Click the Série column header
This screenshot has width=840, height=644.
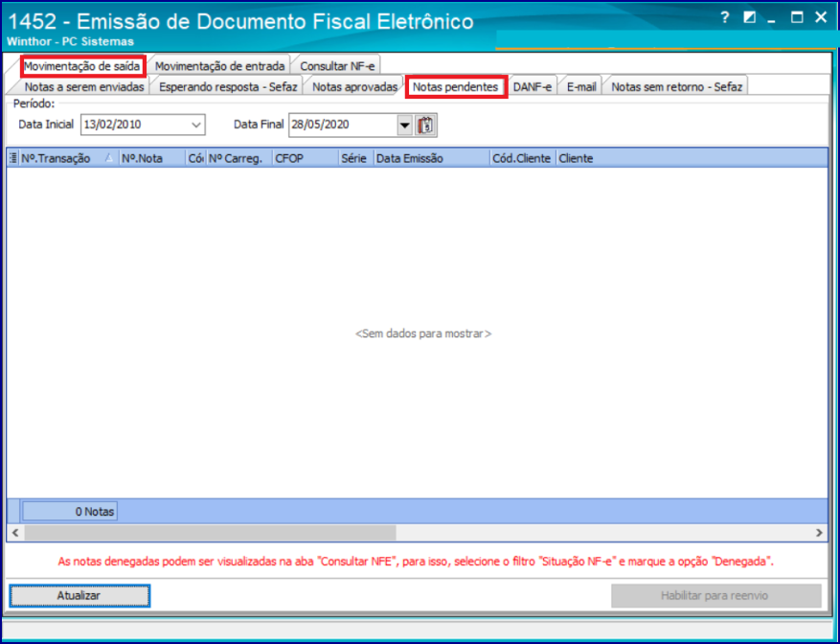pos(355,158)
